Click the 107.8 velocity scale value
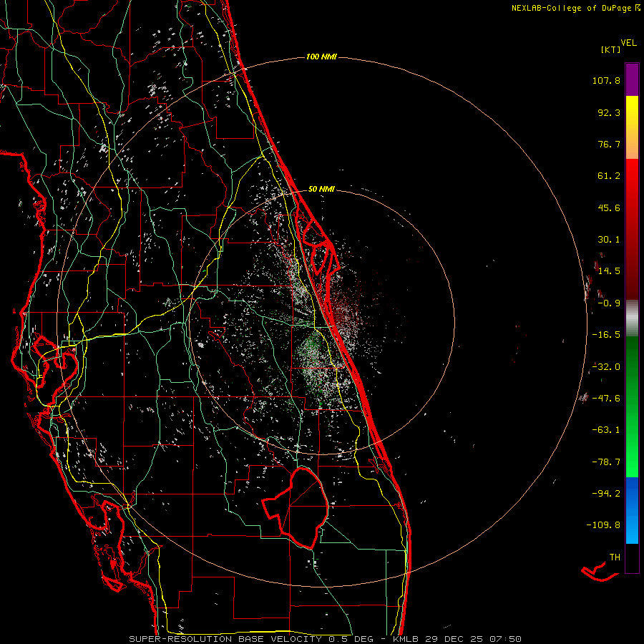 [606, 80]
